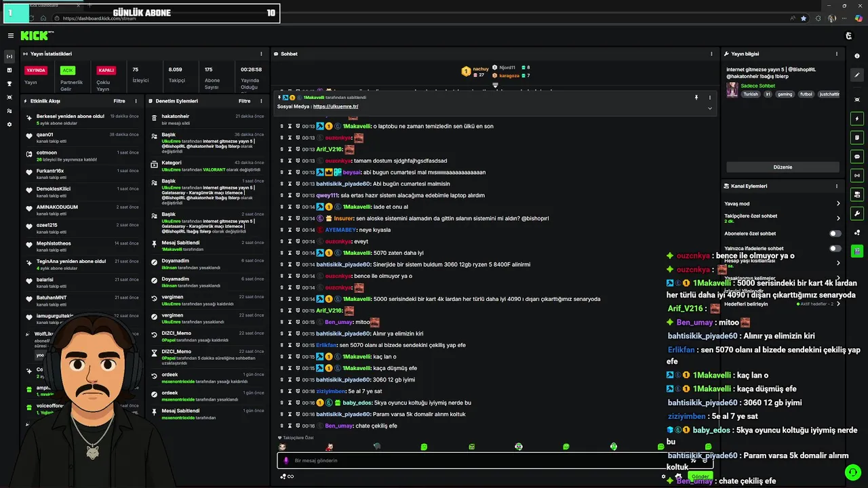The width and height of the screenshot is (868, 488).
Task: Toggle the wrench stream info widget icon
Action: pos(857,213)
